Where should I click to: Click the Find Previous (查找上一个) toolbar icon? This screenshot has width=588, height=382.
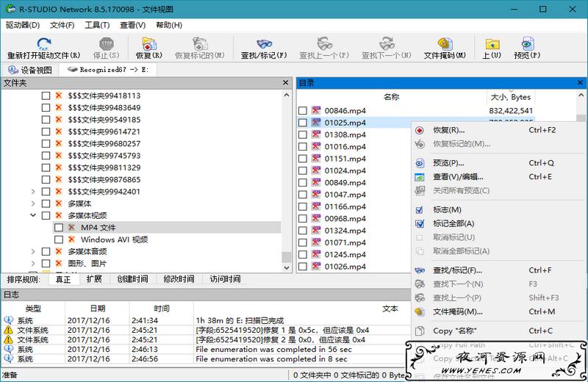[x=324, y=44]
